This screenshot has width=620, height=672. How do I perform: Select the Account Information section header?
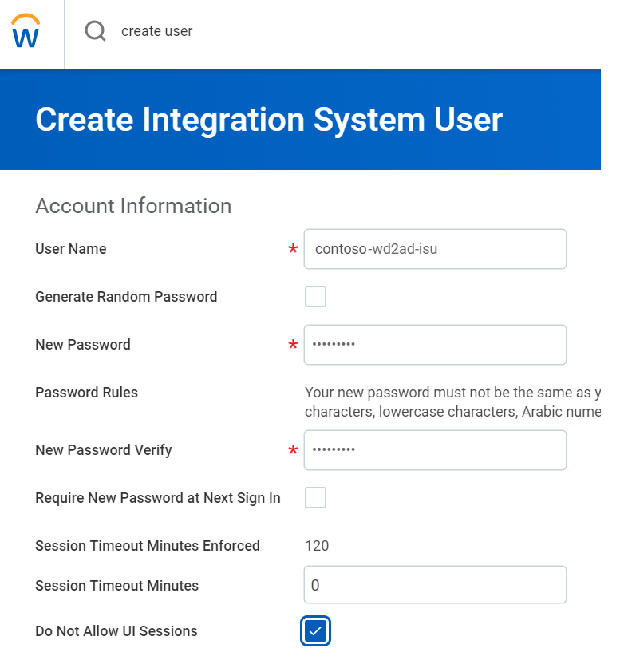point(132,206)
